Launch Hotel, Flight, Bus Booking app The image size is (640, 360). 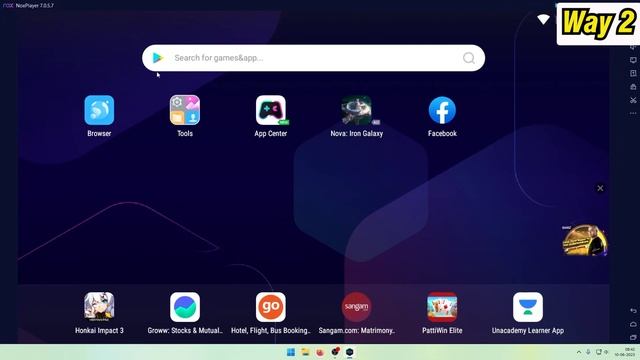tap(271, 307)
